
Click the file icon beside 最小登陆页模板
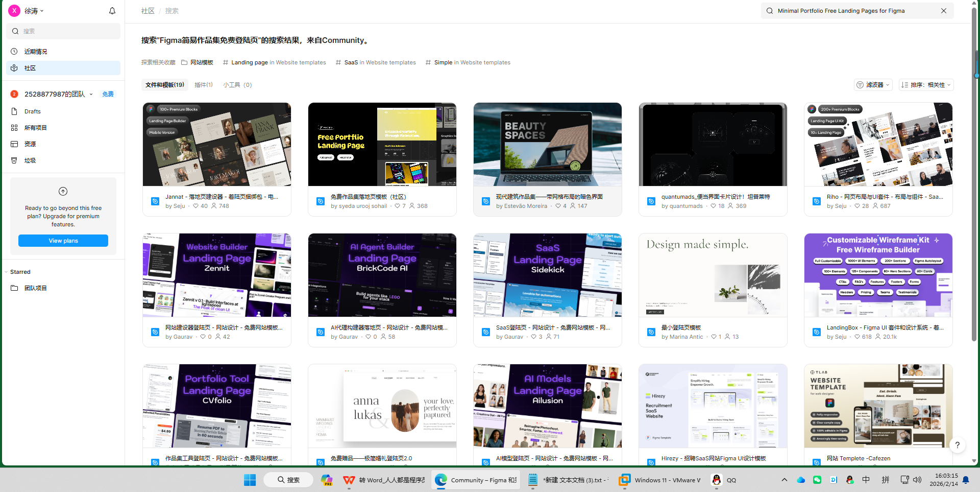click(651, 332)
